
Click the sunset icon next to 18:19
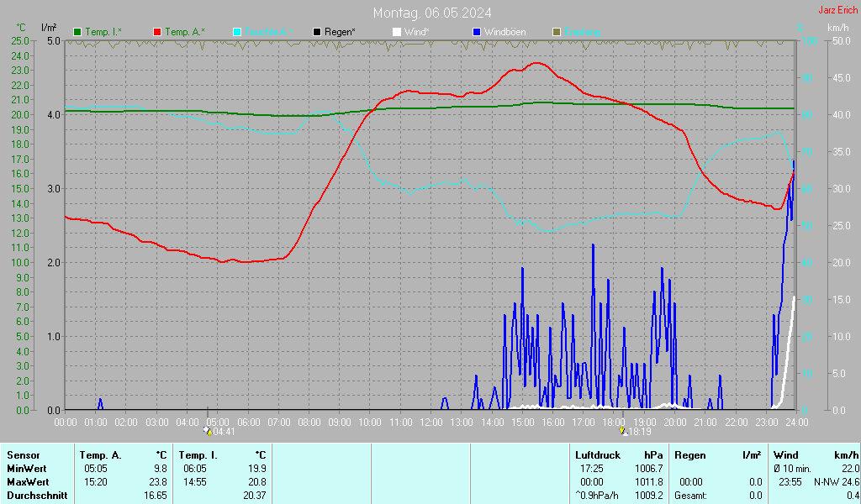coord(623,431)
